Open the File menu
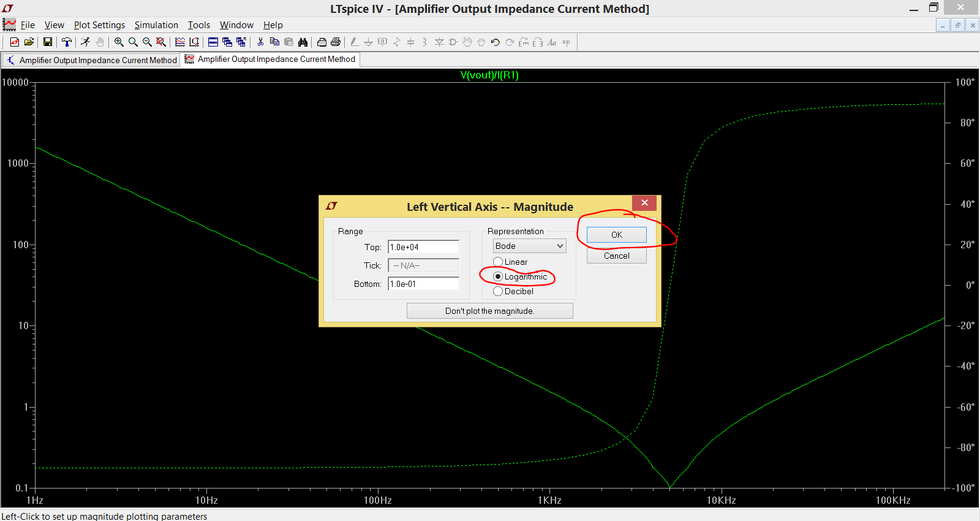This screenshot has height=521, width=980. coord(28,25)
